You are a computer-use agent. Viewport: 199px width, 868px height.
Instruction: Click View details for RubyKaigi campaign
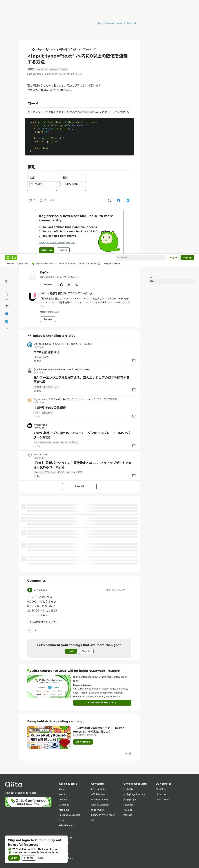click(83, 742)
